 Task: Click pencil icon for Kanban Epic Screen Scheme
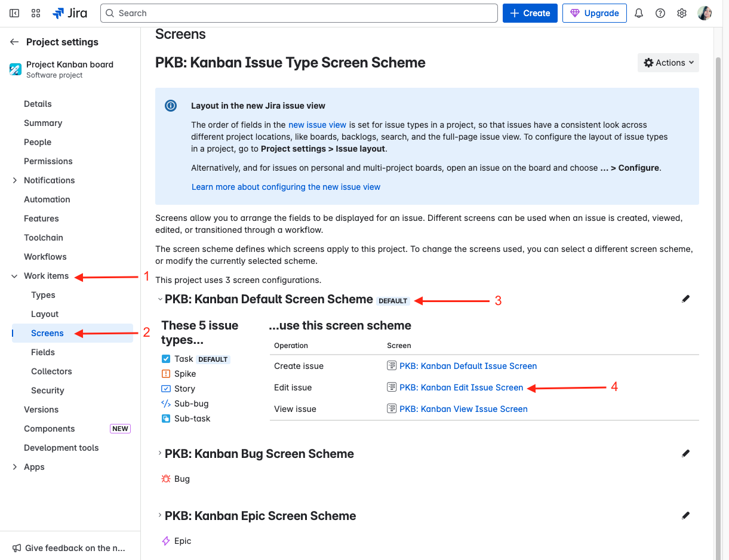pos(685,516)
